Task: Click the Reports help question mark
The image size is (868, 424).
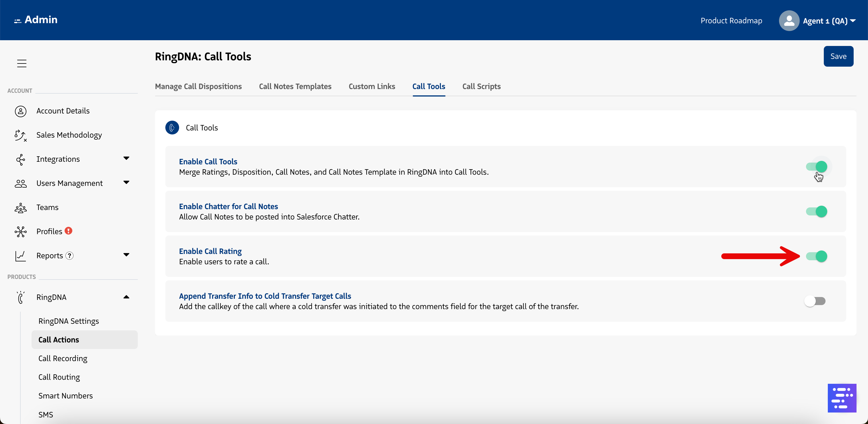Action: [x=69, y=256]
